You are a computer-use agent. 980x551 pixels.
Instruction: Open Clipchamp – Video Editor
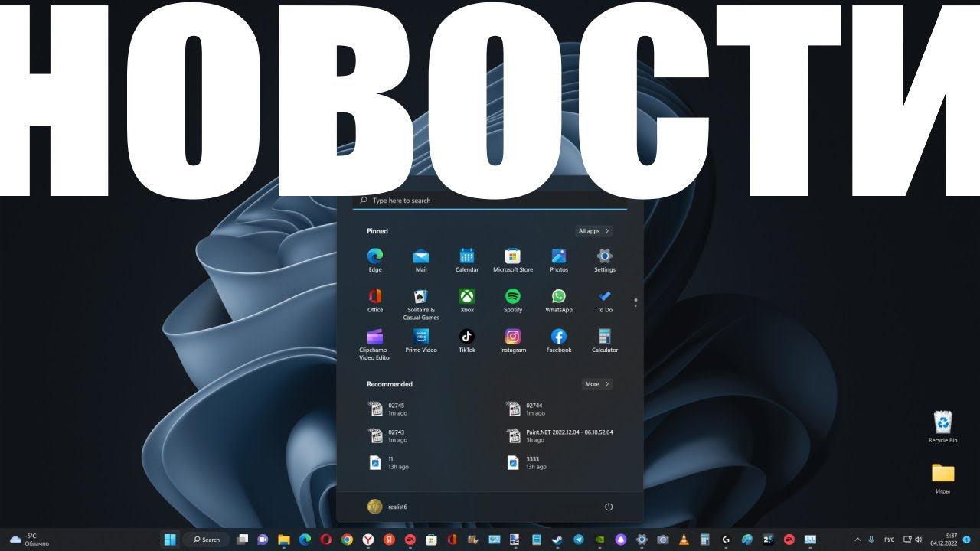click(x=375, y=344)
